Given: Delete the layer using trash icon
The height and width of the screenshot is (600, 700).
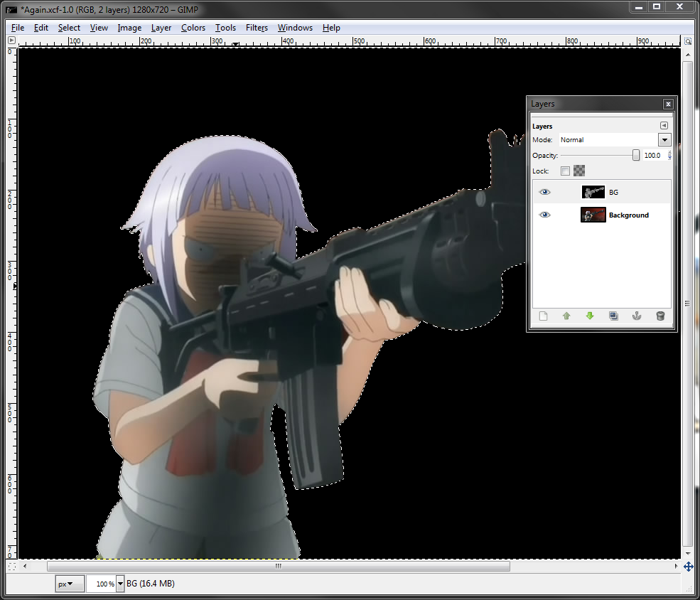Looking at the screenshot, I should pyautogui.click(x=660, y=316).
